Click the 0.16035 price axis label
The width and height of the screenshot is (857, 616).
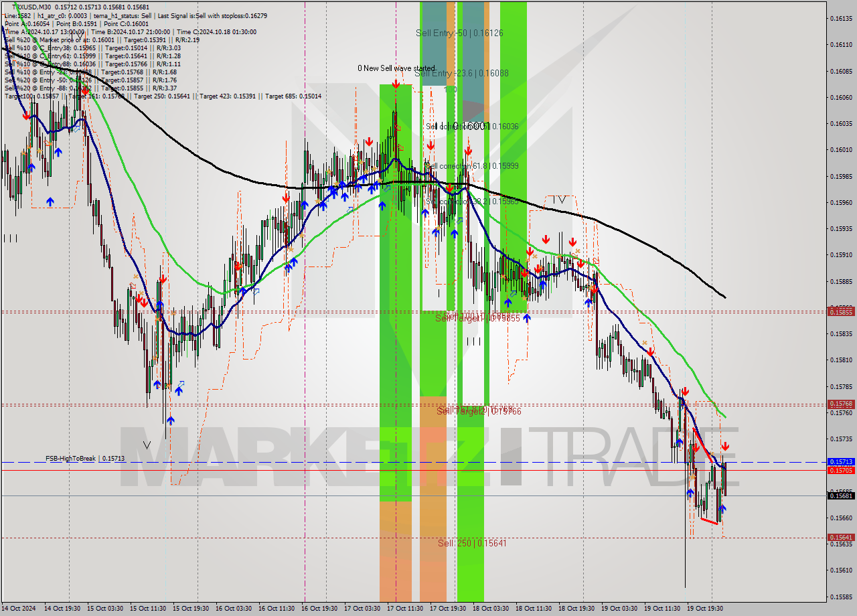[x=841, y=123]
